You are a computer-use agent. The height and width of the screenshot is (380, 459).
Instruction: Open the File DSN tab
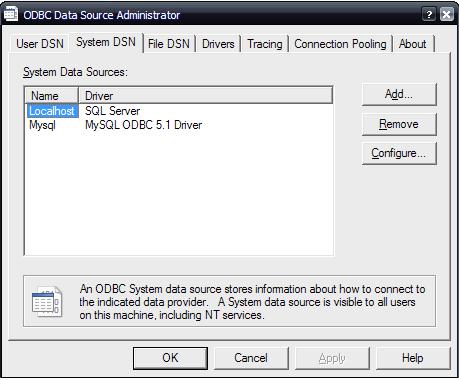click(x=169, y=44)
